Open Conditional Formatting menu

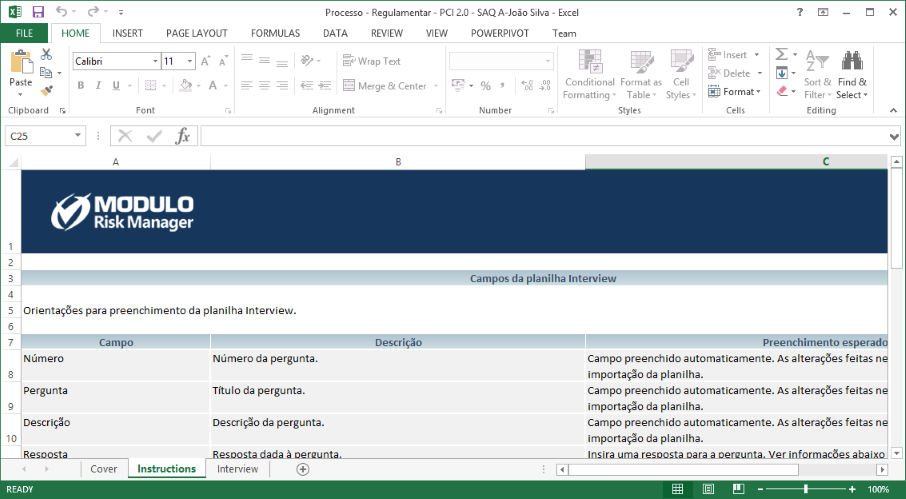(x=590, y=75)
